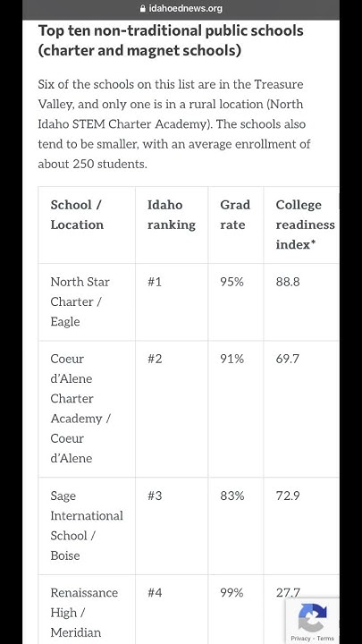Click the 'Idaho ranking' column header
Screen dimensions: 362x644
(x=172, y=225)
